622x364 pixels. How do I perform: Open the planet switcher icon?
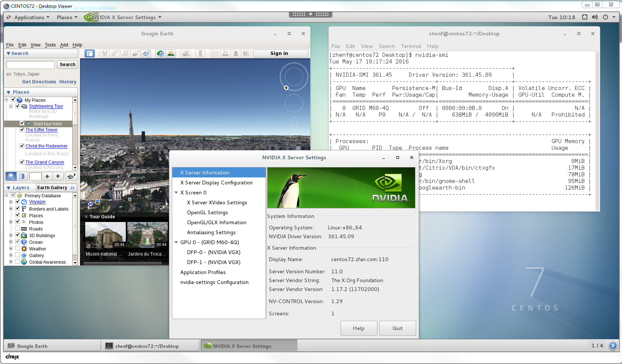click(186, 53)
